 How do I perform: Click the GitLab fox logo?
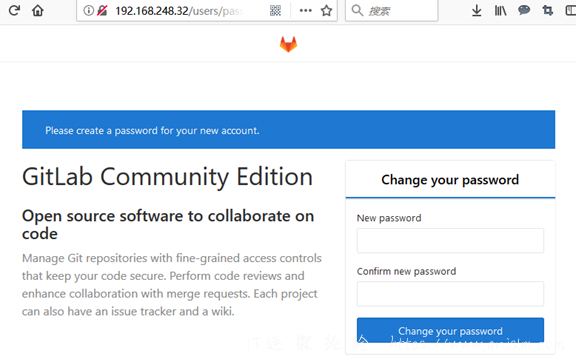coord(288,44)
